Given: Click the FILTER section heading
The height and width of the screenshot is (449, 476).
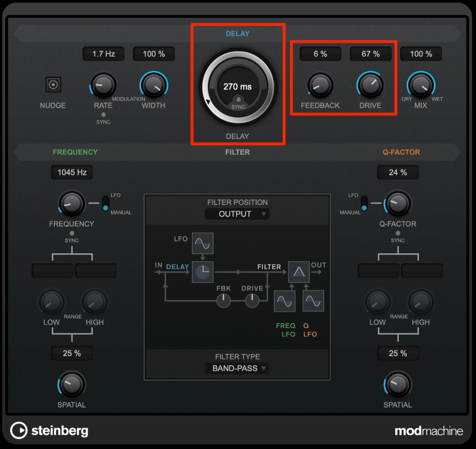Looking at the screenshot, I should click(238, 152).
